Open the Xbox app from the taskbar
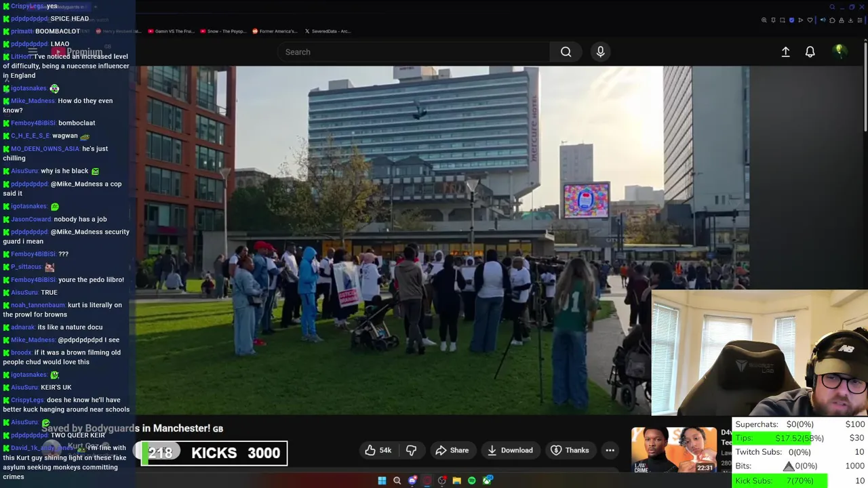The height and width of the screenshot is (488, 868). coord(488,481)
